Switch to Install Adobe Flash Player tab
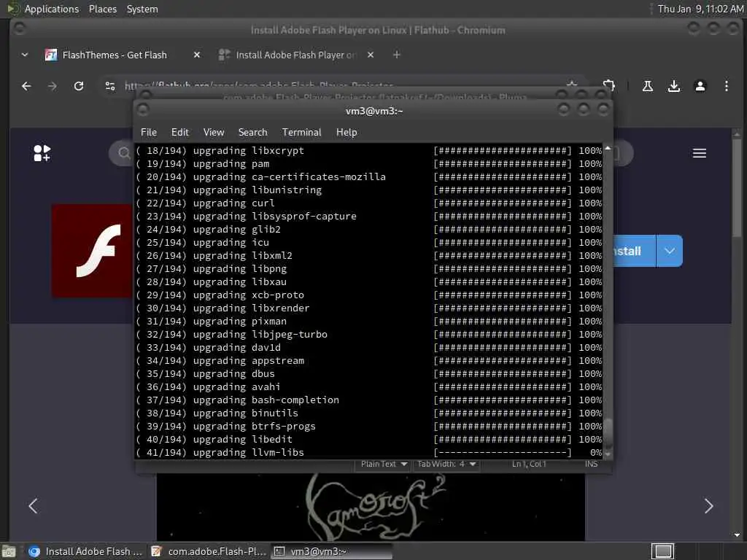Image resolution: width=747 pixels, height=560 pixels. coord(295,55)
